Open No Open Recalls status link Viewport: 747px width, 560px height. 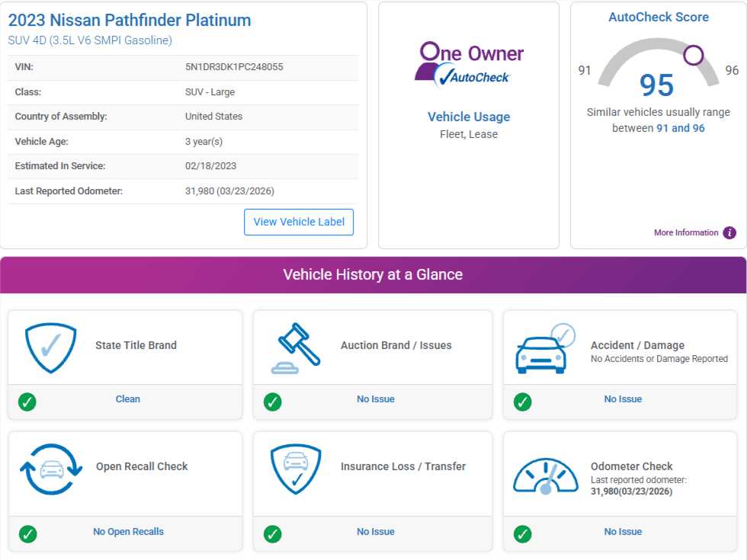click(x=128, y=532)
